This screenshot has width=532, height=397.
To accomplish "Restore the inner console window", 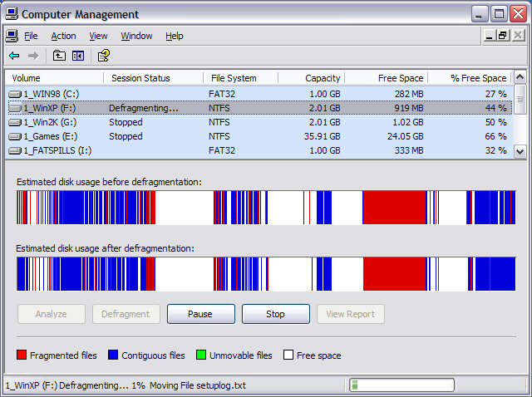I will tap(503, 36).
